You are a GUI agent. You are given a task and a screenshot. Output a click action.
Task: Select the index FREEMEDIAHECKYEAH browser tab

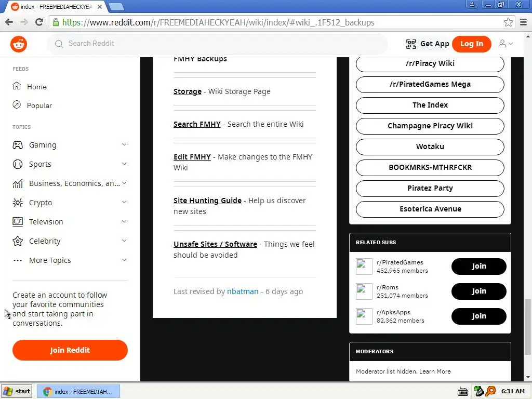56,7
